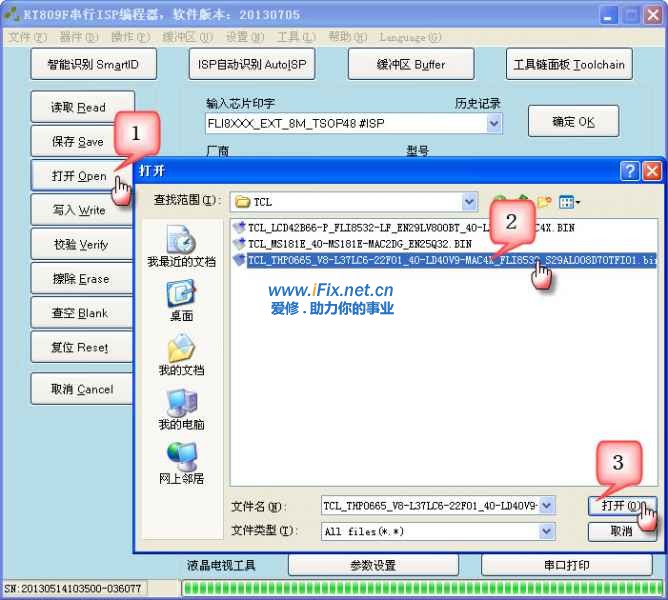
Task: Open My Documents (我的文档) place
Action: (181, 354)
